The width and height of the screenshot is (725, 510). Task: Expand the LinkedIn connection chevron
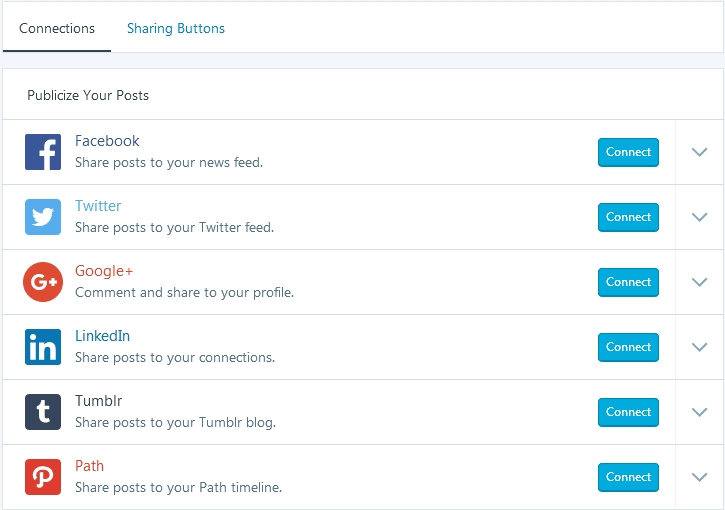tap(700, 347)
